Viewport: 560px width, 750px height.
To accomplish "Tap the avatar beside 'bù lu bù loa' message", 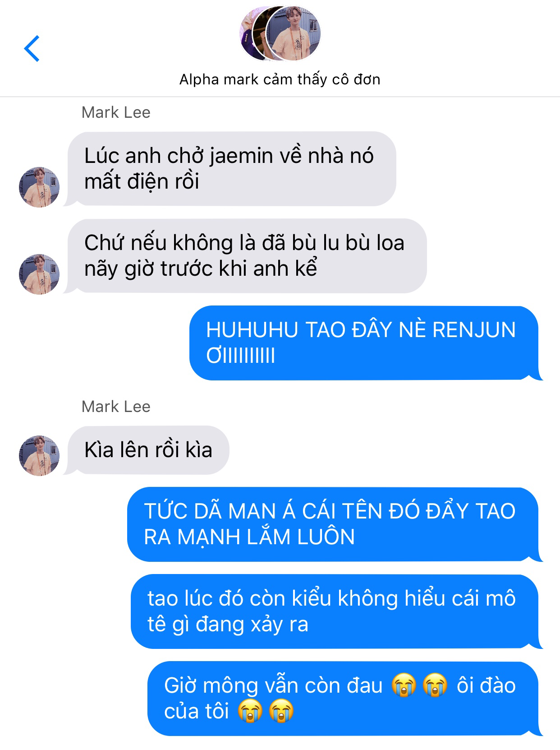I will point(39,274).
